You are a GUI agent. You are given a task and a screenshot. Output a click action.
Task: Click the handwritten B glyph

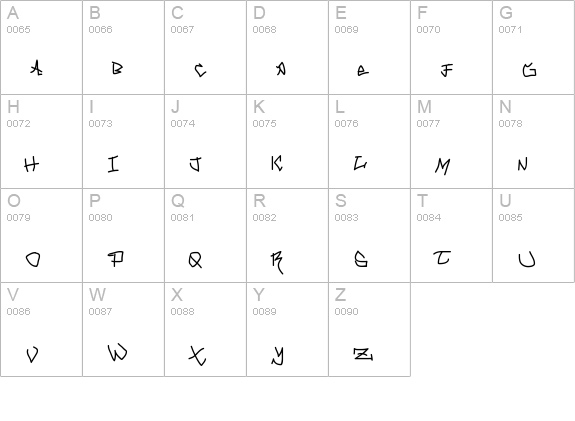[x=117, y=69]
